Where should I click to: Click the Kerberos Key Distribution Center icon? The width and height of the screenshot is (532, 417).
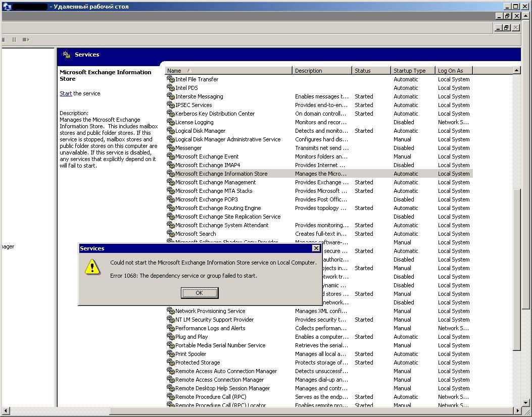coord(170,113)
